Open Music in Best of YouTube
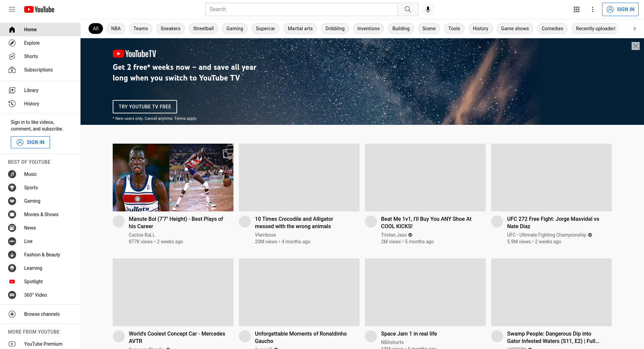The image size is (644, 349). tap(40, 174)
